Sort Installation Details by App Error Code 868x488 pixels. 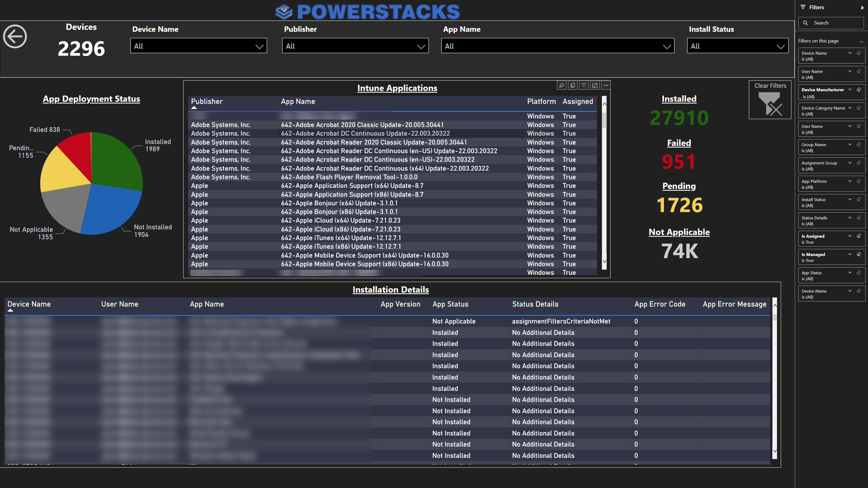pyautogui.click(x=660, y=304)
